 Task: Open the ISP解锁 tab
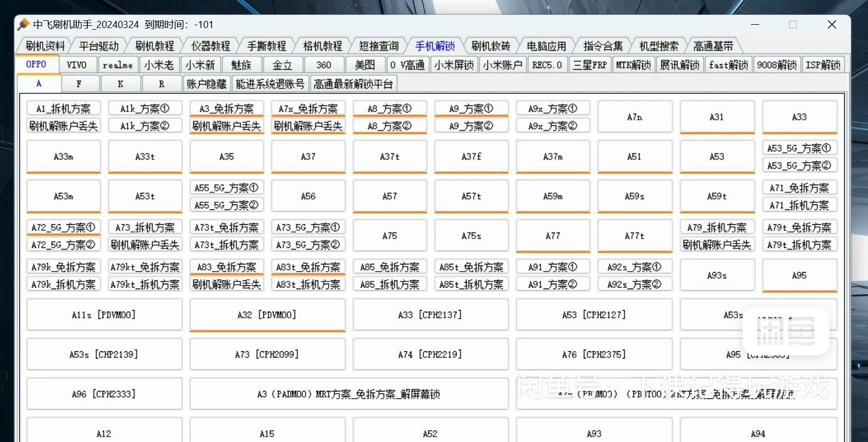823,65
